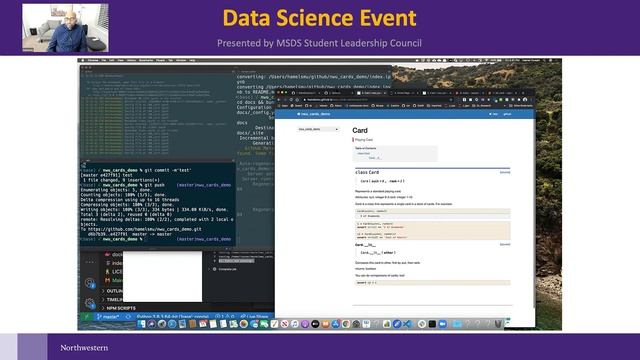Open the Window menu in the menu bar
The height and width of the screenshot is (360, 640).
[x=181, y=60]
